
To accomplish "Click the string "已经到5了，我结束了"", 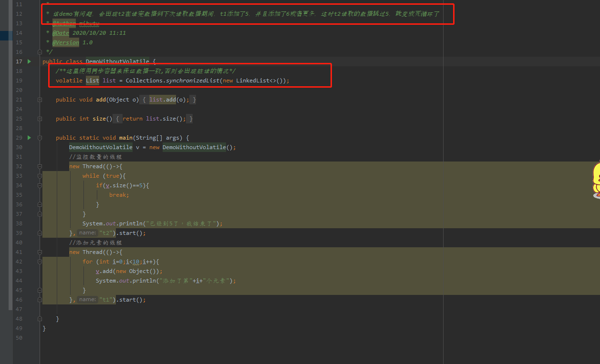I will pyautogui.click(x=183, y=223).
